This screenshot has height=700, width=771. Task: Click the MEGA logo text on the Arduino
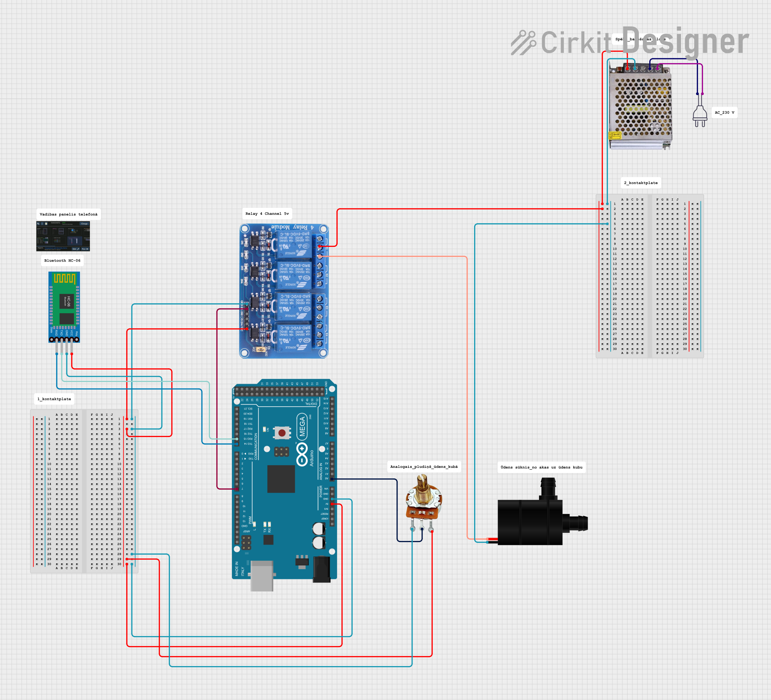[302, 426]
